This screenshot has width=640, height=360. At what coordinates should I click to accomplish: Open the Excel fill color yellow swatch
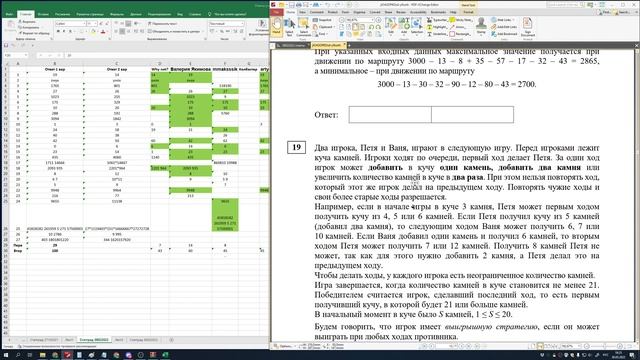coord(93,31)
